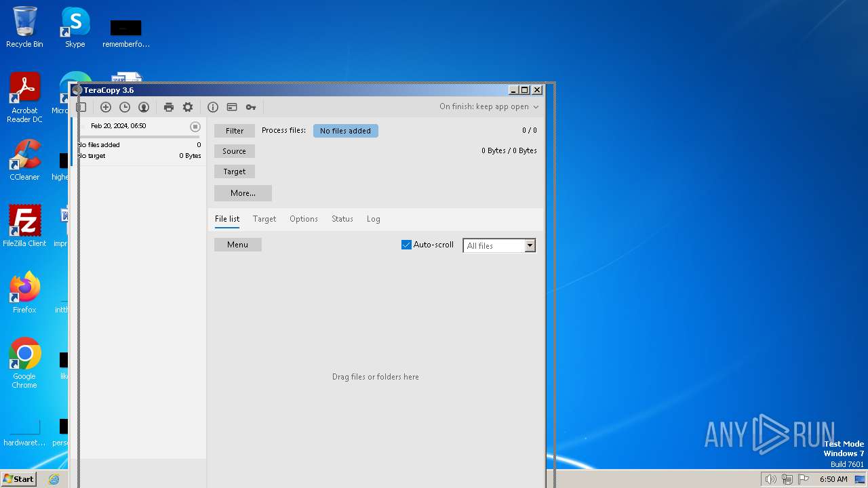This screenshot has width=868, height=488.
Task: Switch to the Log tab
Action: click(374, 219)
